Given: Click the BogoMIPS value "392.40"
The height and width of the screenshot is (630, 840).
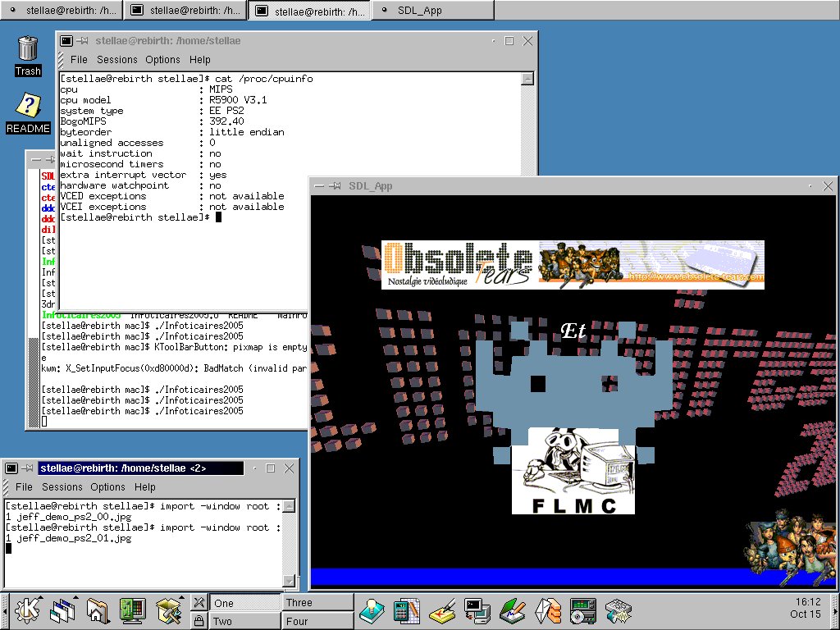Looking at the screenshot, I should 226,121.
